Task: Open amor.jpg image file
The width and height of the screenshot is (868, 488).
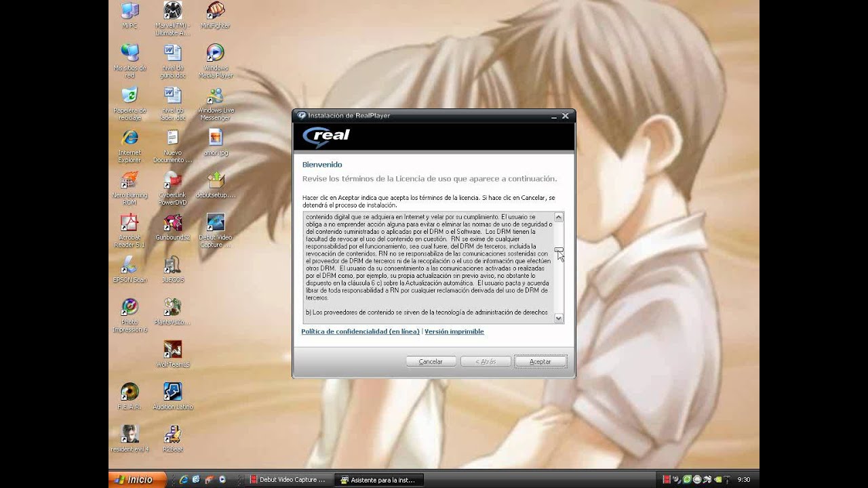Action: pyautogui.click(x=216, y=142)
